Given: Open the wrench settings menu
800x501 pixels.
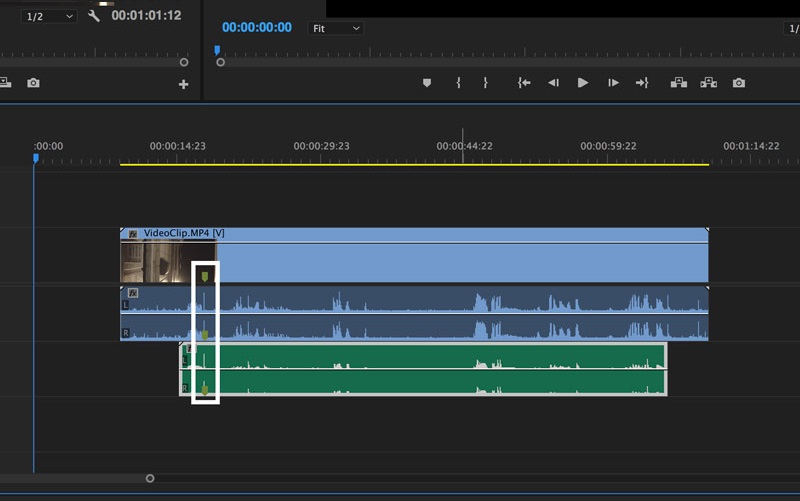Looking at the screenshot, I should 94,16.
